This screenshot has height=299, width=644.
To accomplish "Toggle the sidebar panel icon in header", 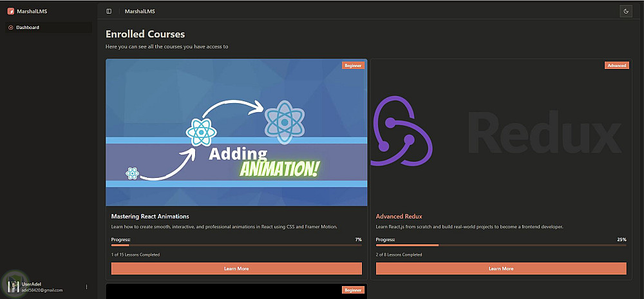I will click(109, 12).
